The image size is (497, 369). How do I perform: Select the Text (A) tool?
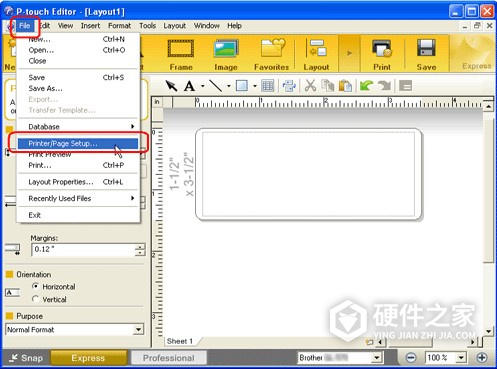[x=189, y=86]
